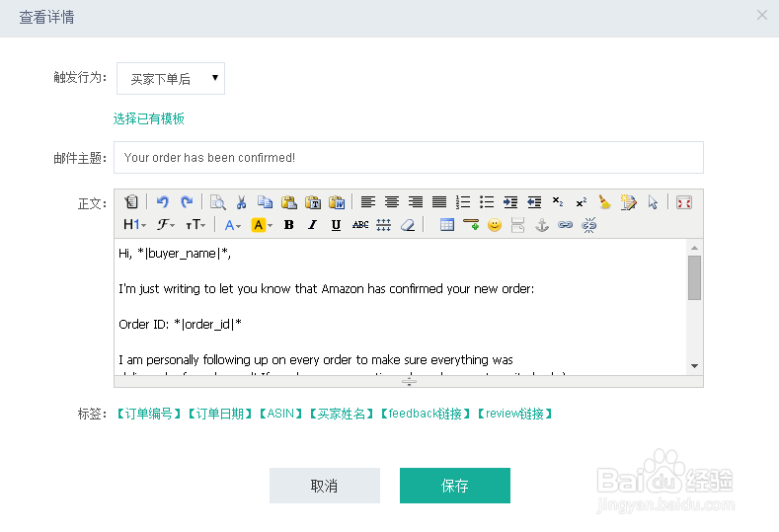Center-align the text

392,201
